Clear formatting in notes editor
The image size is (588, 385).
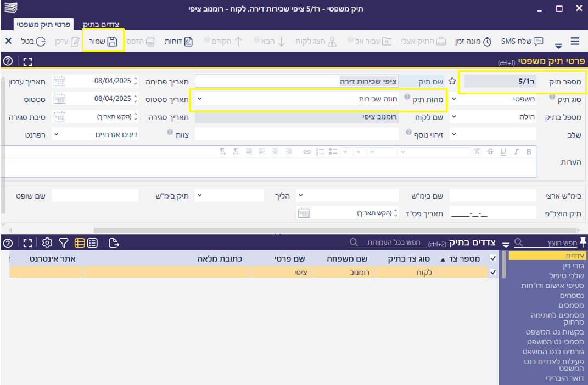click(477, 151)
